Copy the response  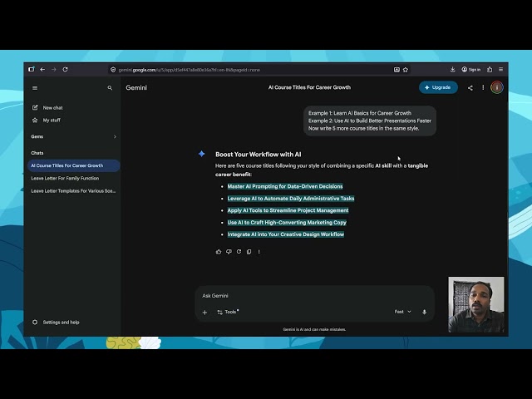(249, 252)
